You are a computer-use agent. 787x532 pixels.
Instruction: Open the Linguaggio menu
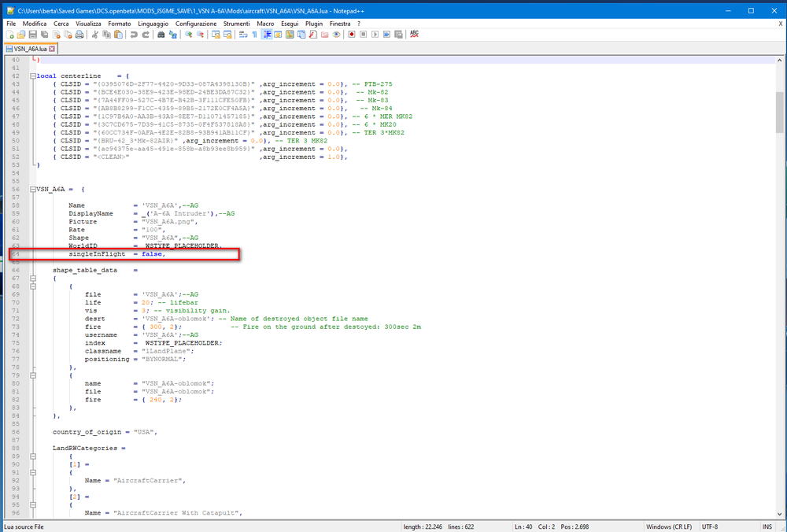pos(153,24)
